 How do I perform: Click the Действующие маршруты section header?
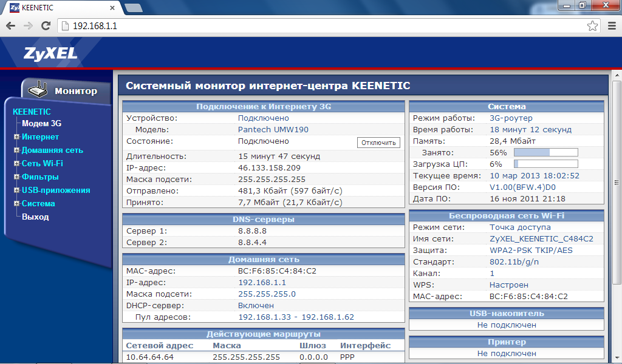tap(264, 334)
